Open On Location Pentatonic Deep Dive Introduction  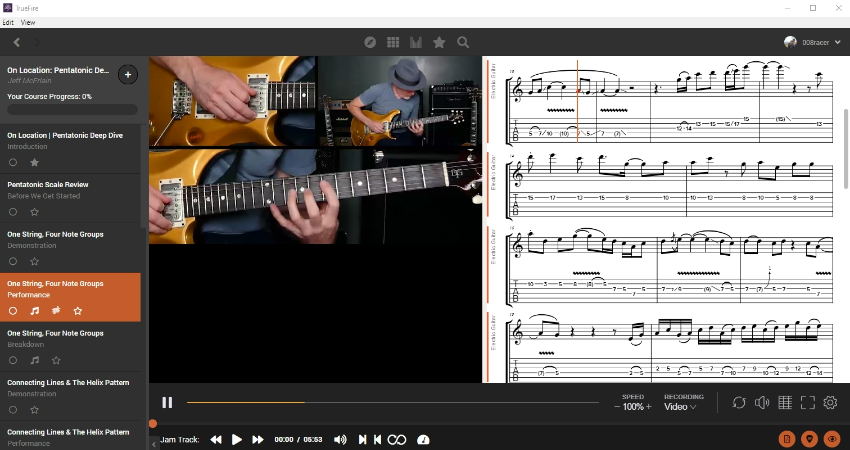point(70,149)
